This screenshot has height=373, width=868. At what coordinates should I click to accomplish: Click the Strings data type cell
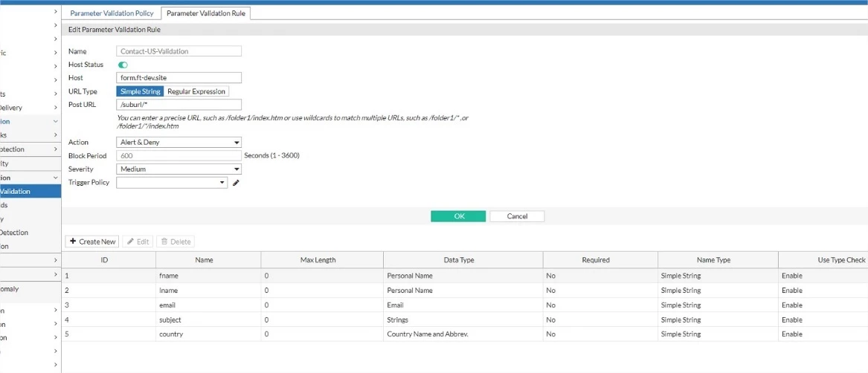pyautogui.click(x=463, y=320)
